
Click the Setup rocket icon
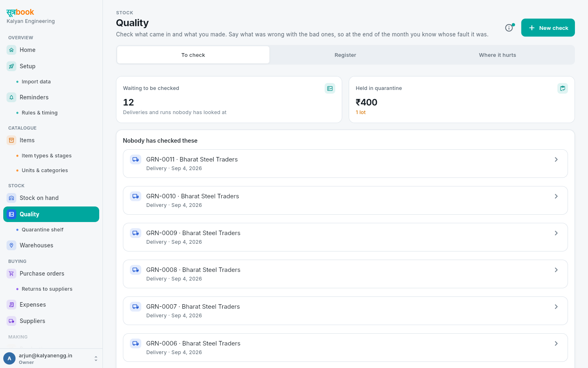pyautogui.click(x=11, y=66)
